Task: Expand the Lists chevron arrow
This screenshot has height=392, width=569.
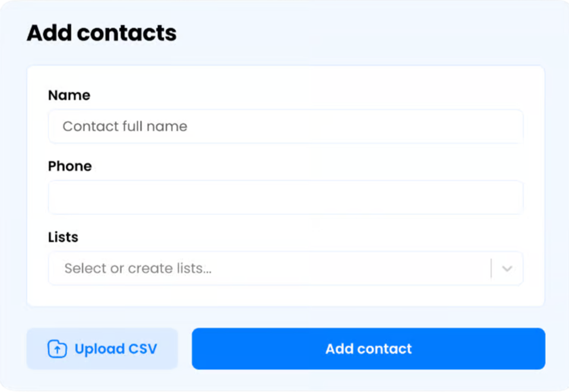Action: [507, 268]
